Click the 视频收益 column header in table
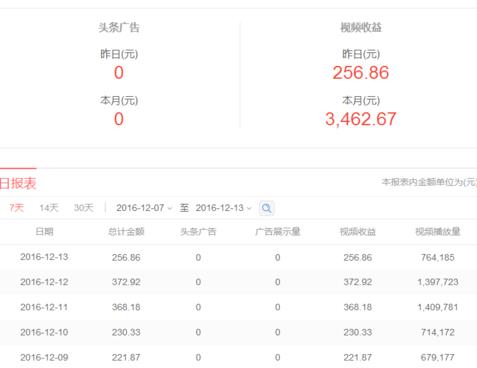 point(358,232)
